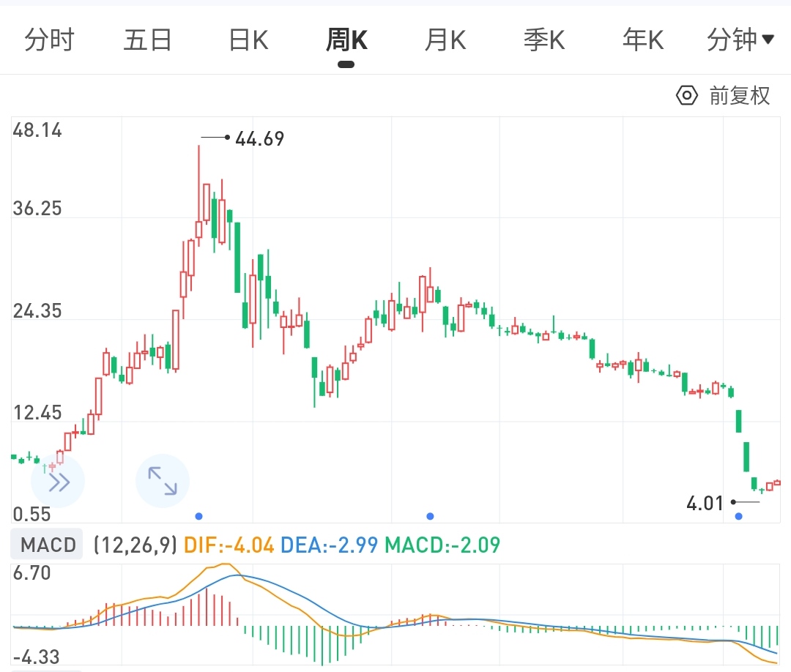Click the rightmost blue dot marker
The image size is (791, 672).
pyautogui.click(x=738, y=517)
